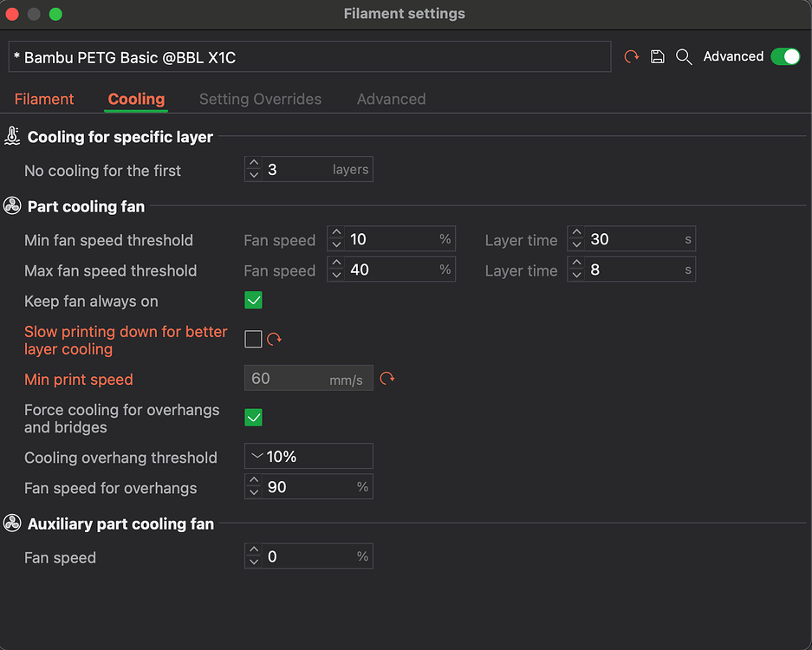Toggle the Advanced mode switch
The height and width of the screenshot is (650, 812).
coord(785,56)
